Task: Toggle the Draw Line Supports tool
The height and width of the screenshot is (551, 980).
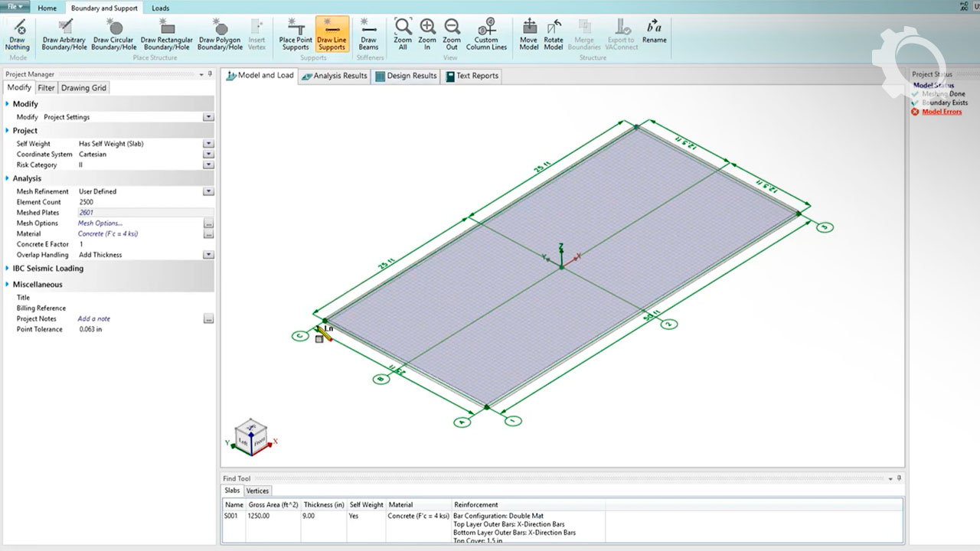Action: coord(332,34)
